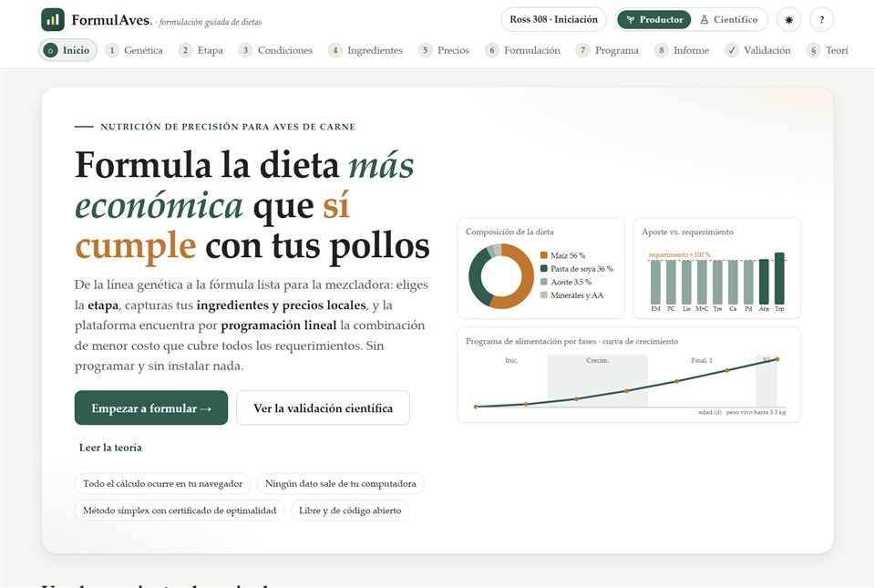Open the Ross 308 · Iniciación selector
The width and height of the screenshot is (875, 588).
553,19
